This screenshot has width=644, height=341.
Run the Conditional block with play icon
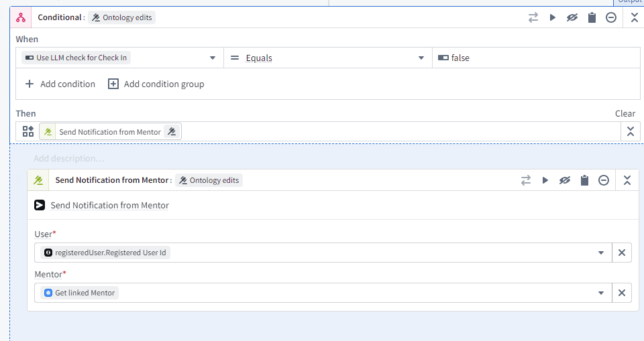click(553, 18)
